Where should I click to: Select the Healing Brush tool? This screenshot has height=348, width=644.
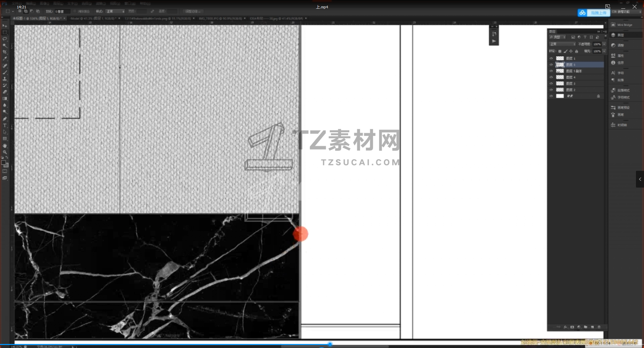click(x=5, y=66)
